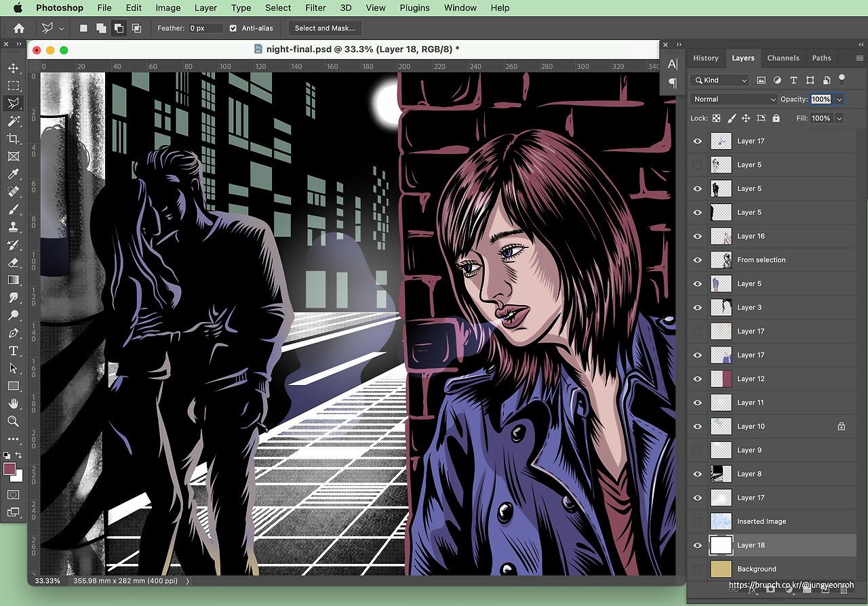This screenshot has height=606, width=868.
Task: Hide the From selection layer
Action: coord(697,260)
